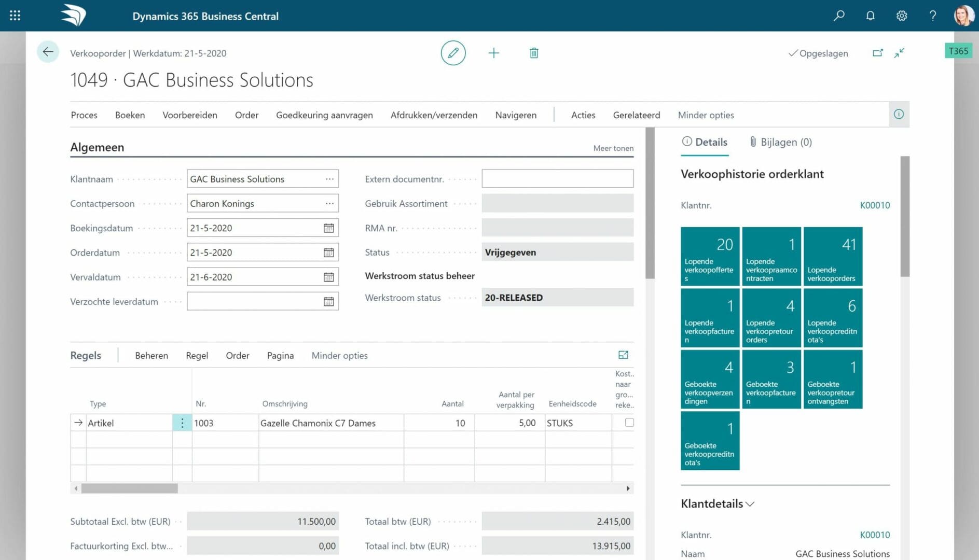Click the edit pencil icon
The height and width of the screenshot is (560, 979).
pos(453,53)
